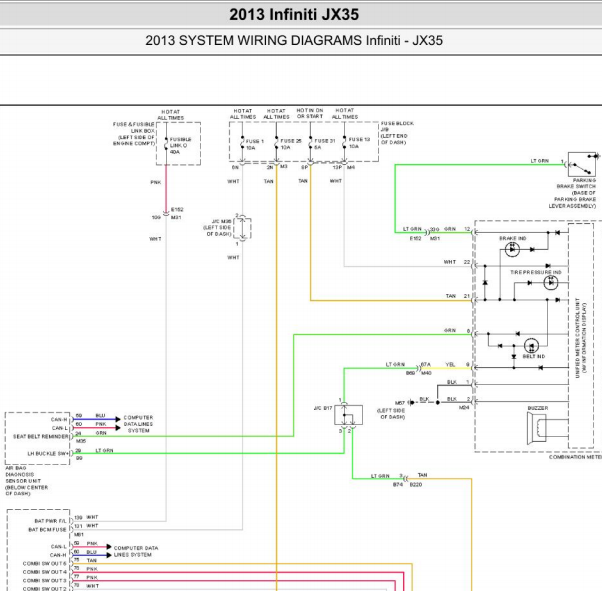Click the 'BAT PWR F/L' label

(x=50, y=521)
